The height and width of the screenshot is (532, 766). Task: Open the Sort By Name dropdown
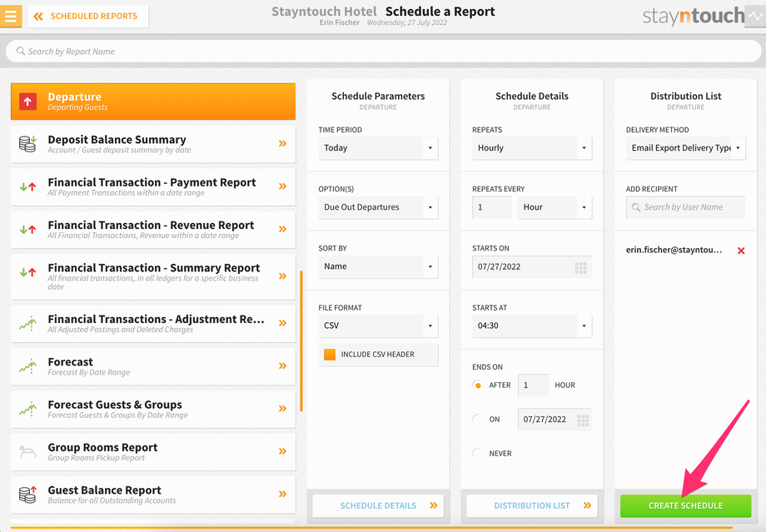pyautogui.click(x=378, y=266)
